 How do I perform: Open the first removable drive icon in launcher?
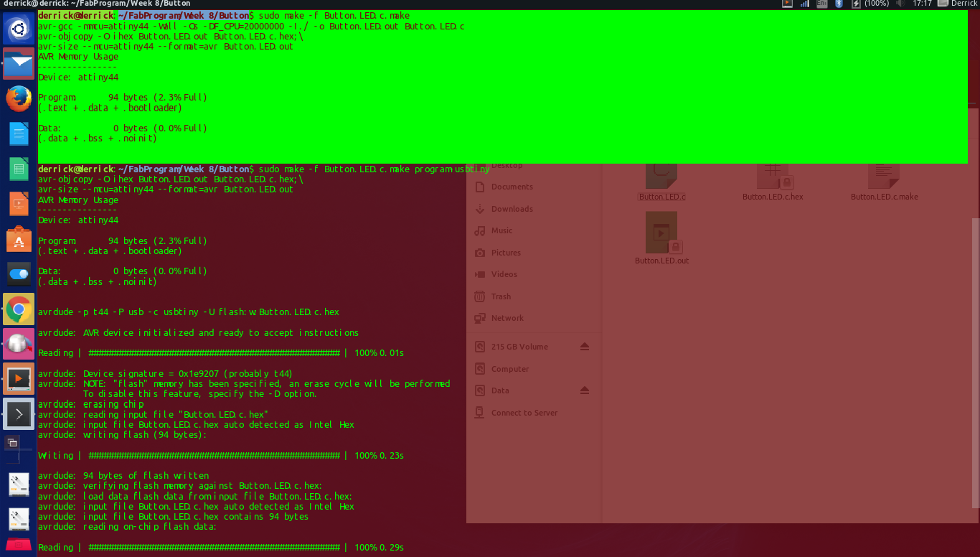(x=19, y=485)
